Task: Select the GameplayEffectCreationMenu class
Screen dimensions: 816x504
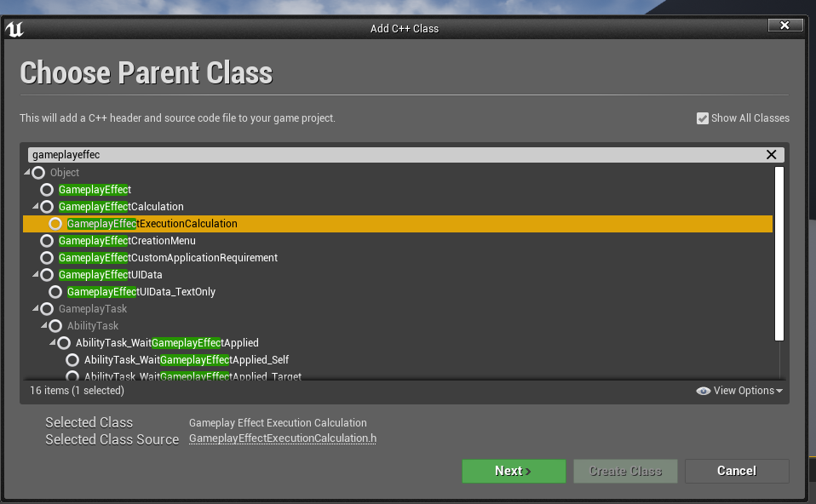Action: [127, 241]
